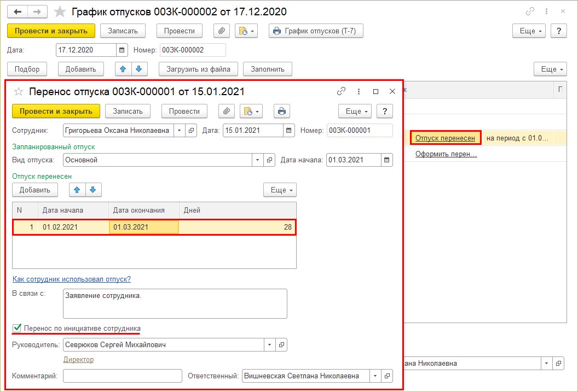Expand the Сотрудник dropdown list

tap(179, 130)
